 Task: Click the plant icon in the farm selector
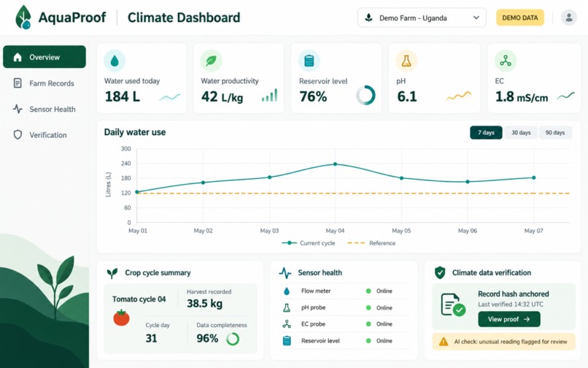369,18
